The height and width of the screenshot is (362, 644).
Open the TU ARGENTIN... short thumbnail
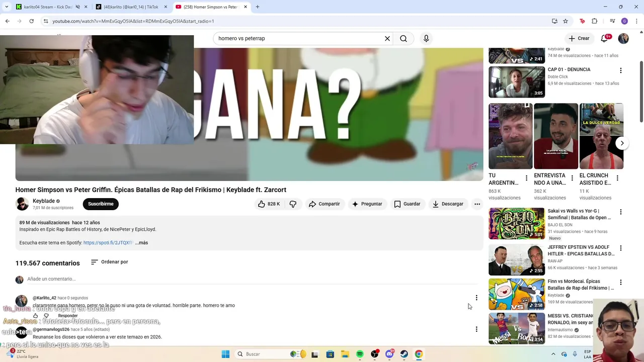tap(510, 136)
